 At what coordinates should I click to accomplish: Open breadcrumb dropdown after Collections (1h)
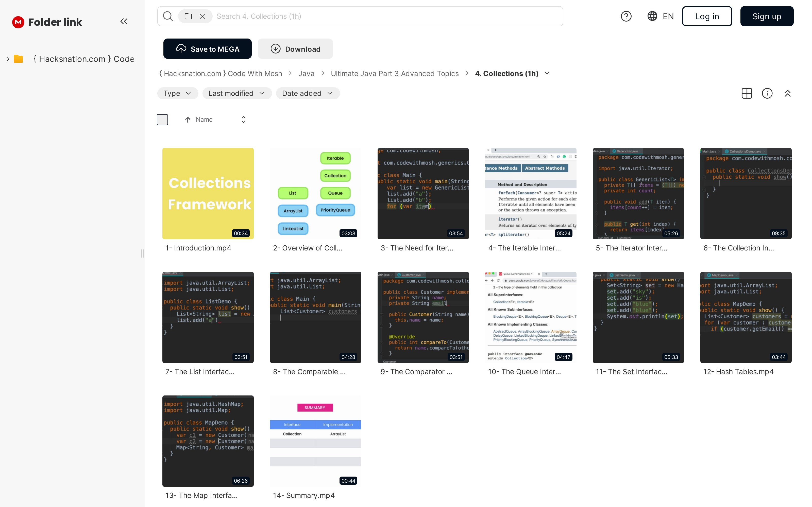click(x=547, y=73)
